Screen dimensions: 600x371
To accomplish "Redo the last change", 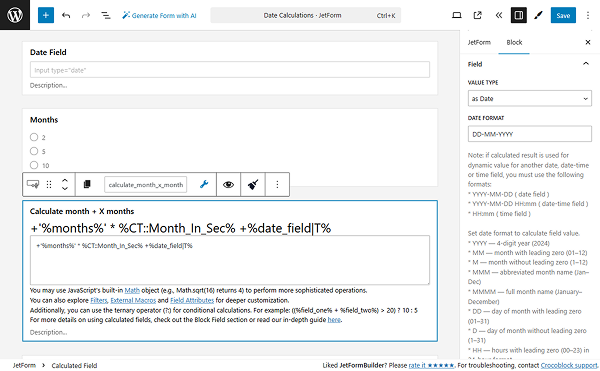I will pos(86,15).
